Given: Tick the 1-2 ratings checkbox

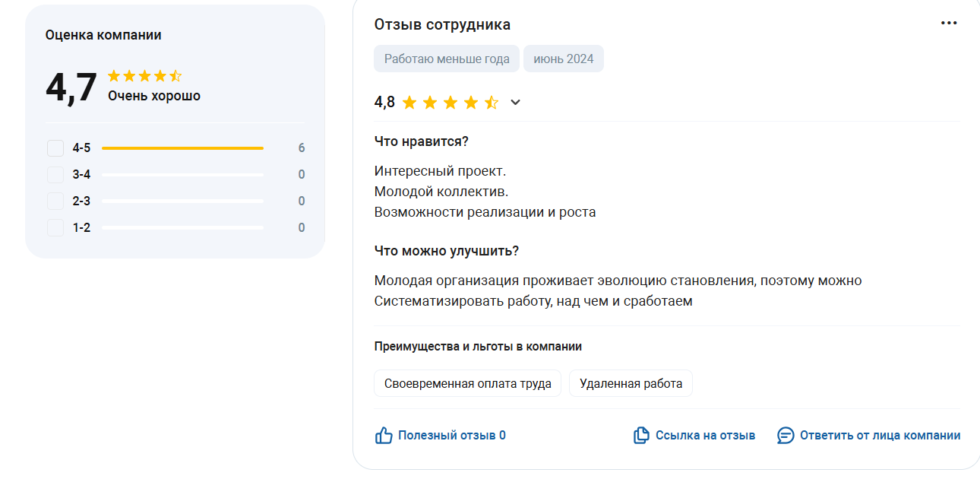Looking at the screenshot, I should point(55,227).
